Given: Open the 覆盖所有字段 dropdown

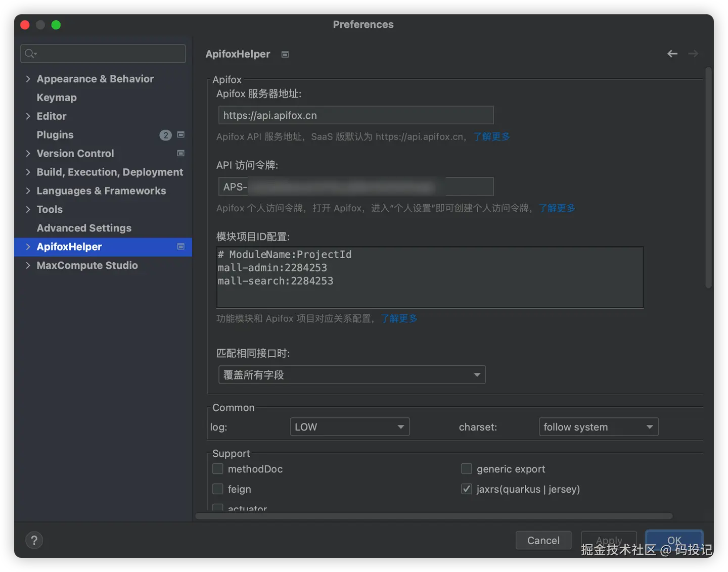Looking at the screenshot, I should (x=352, y=375).
